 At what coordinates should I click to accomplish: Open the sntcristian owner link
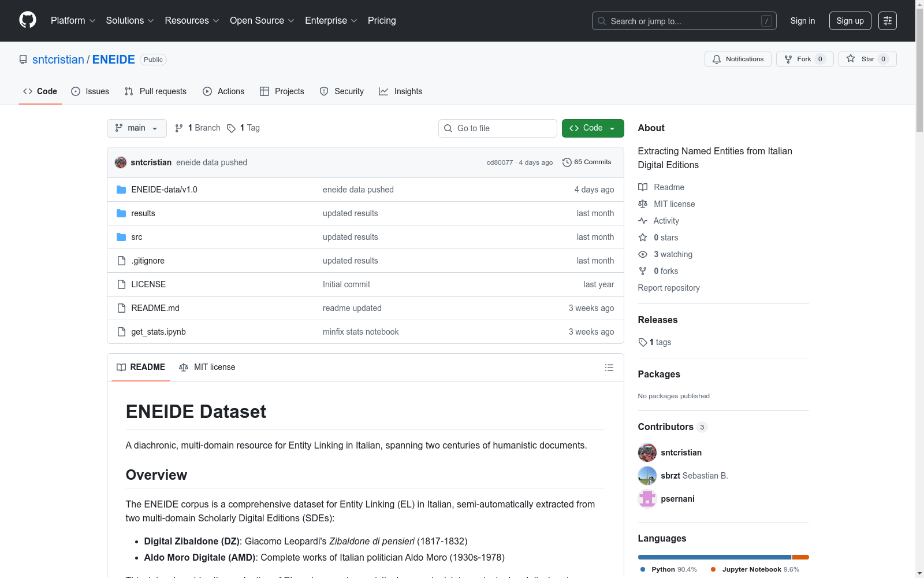(x=58, y=60)
